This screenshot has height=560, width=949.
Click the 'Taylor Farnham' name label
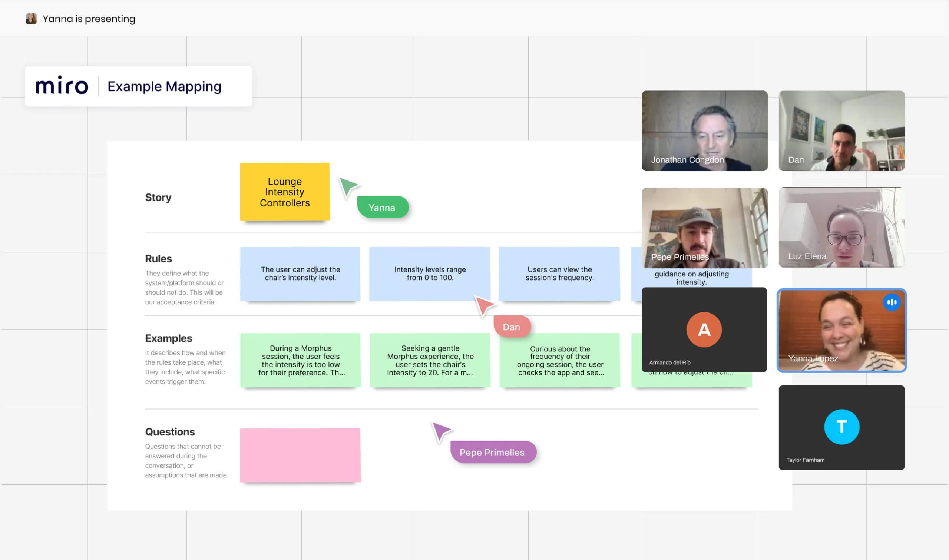805,460
